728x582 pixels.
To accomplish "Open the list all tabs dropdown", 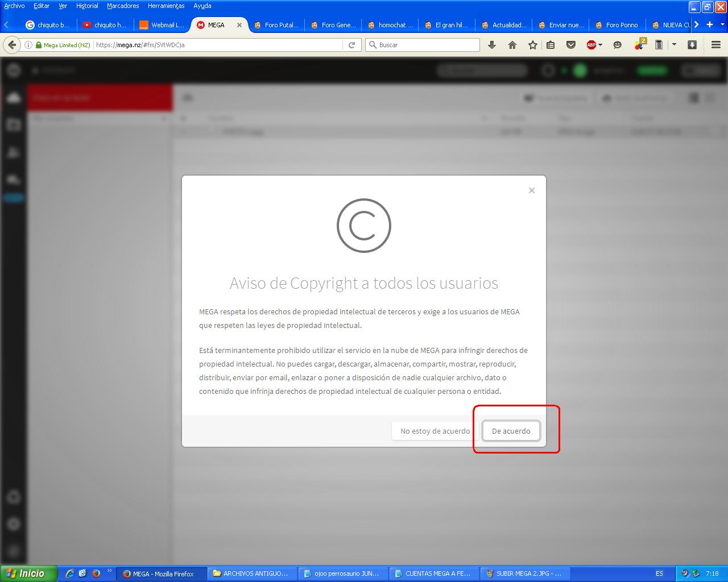I will click(x=723, y=25).
